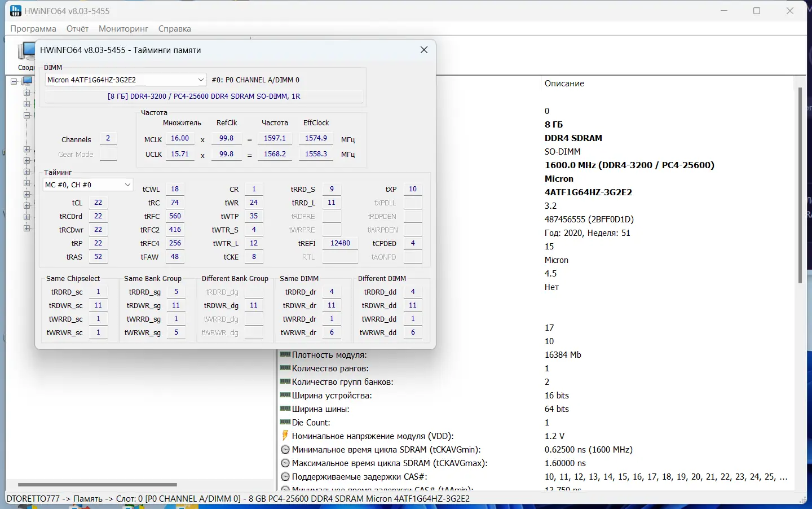This screenshot has height=509, width=812.
Task: Click the DDR4-3200 / PC4-25600 module info button
Action: [x=204, y=96]
